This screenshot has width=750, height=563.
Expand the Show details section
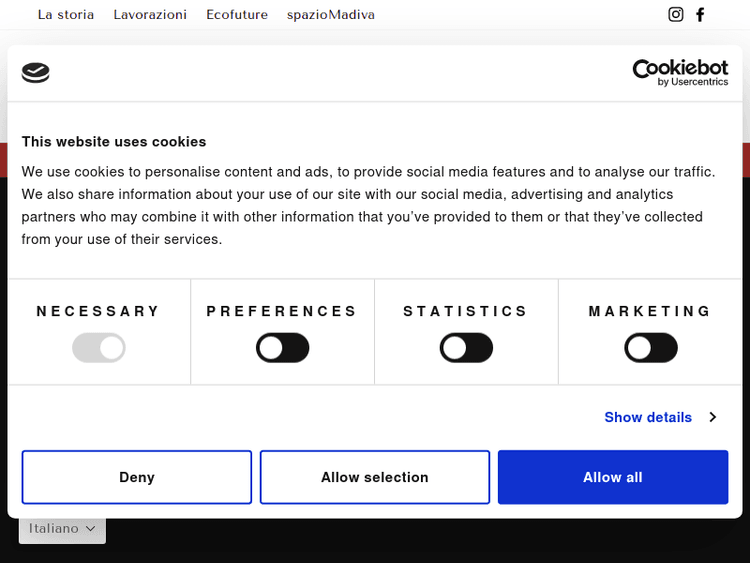(648, 417)
